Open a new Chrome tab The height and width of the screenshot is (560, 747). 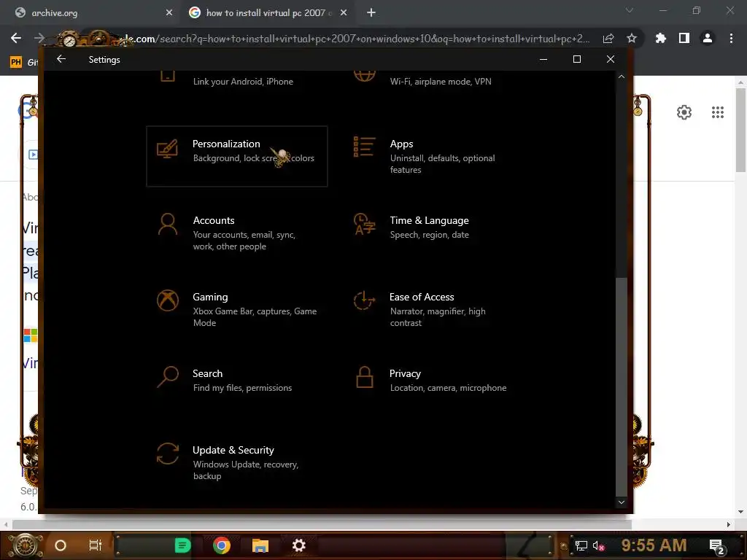(x=371, y=13)
